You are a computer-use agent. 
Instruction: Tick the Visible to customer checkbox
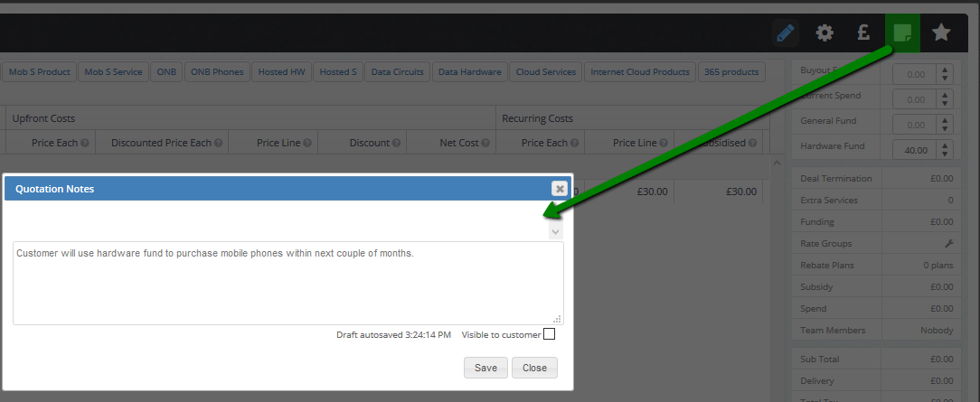549,334
